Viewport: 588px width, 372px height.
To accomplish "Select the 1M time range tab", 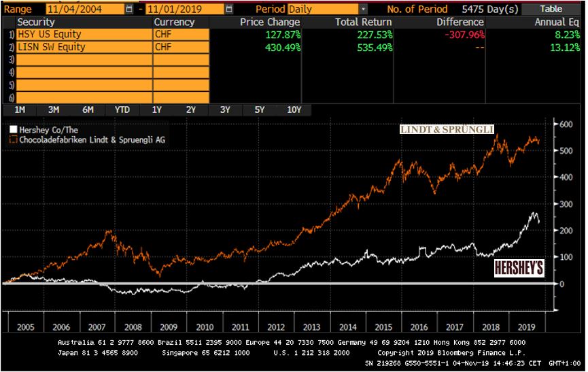I will coord(20,110).
